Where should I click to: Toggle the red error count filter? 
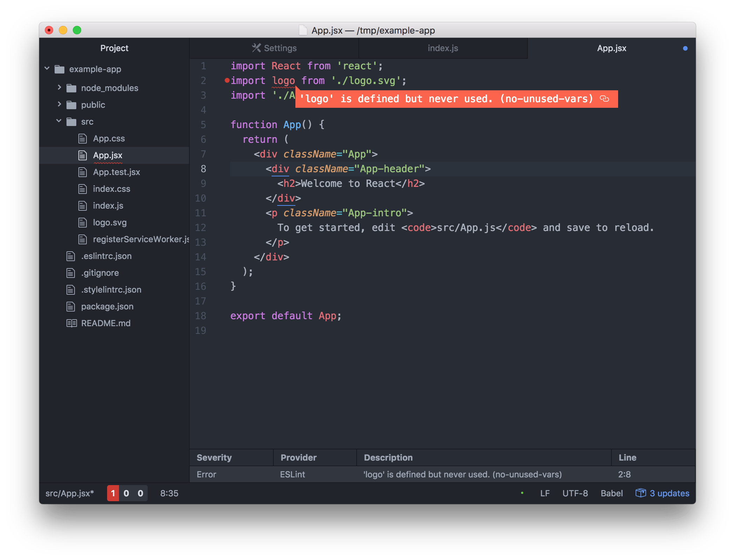113,493
